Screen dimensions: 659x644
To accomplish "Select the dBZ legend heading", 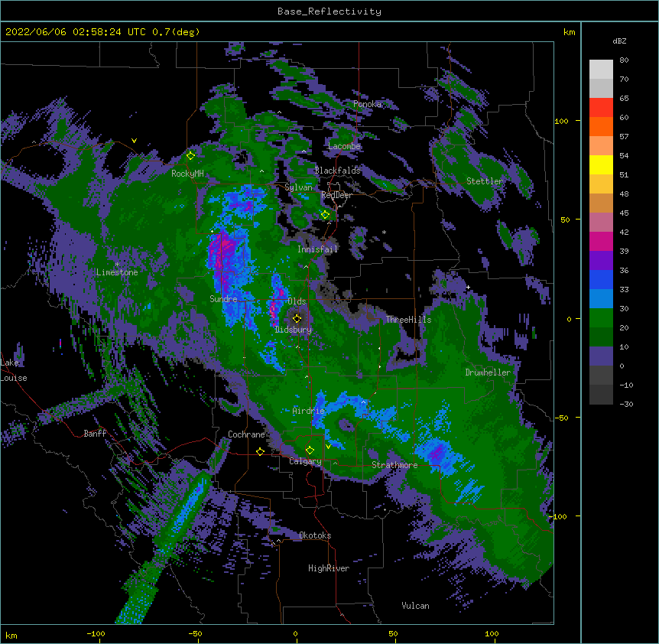I will coord(619,41).
